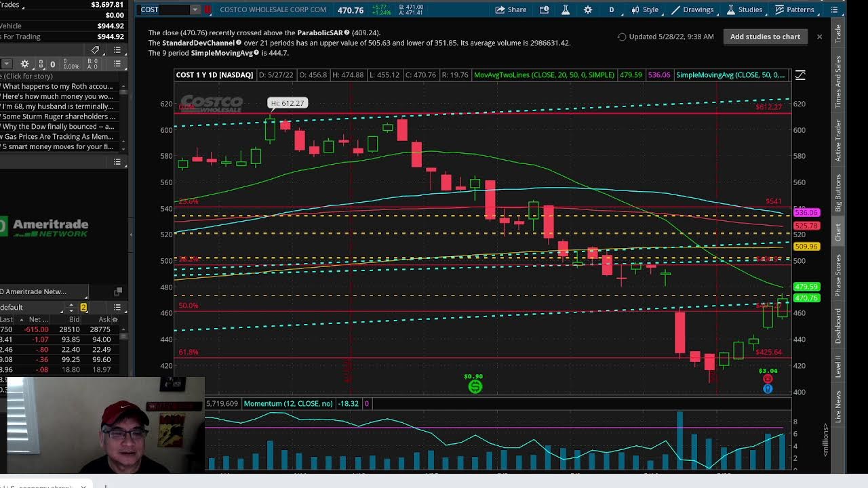This screenshot has width=868, height=488.
Task: Open 'Why the Dow finally bounced' headline
Action: tap(58, 127)
